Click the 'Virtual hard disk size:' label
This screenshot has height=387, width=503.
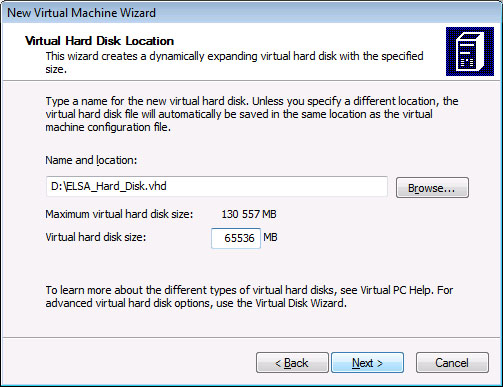(x=96, y=237)
